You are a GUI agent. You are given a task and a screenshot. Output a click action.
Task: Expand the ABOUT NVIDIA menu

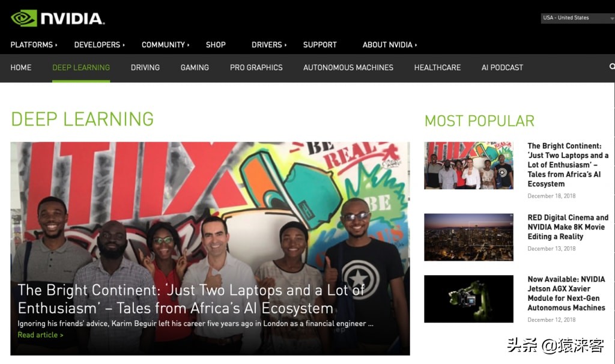coord(390,44)
